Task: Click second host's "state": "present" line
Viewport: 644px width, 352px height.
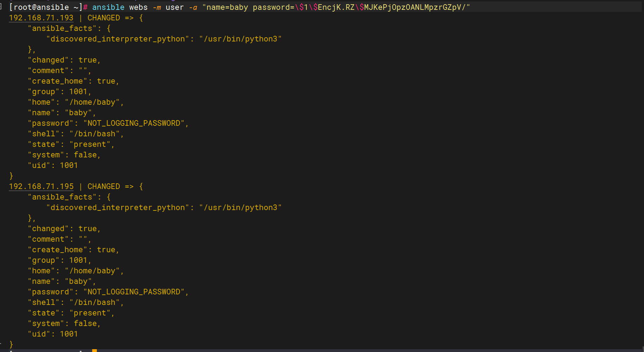Action: click(x=71, y=313)
